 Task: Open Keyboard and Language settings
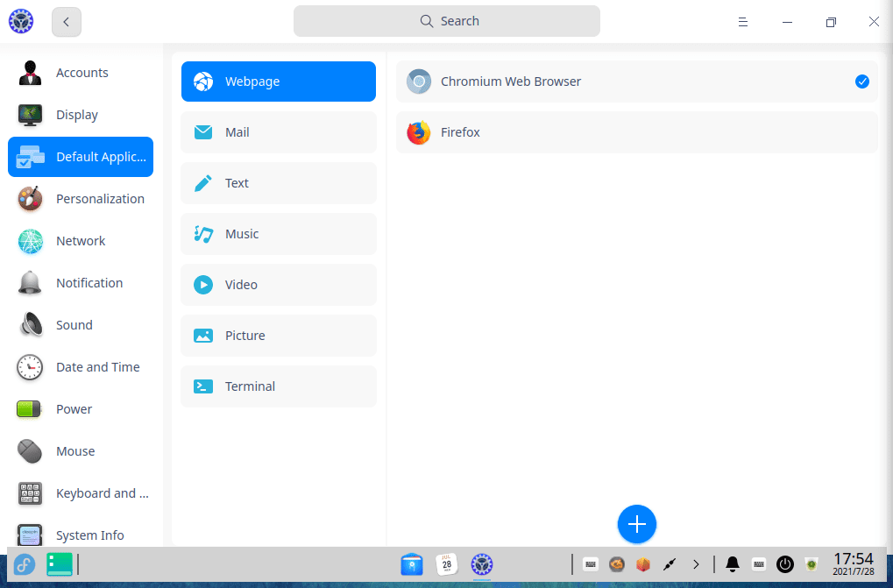81,493
